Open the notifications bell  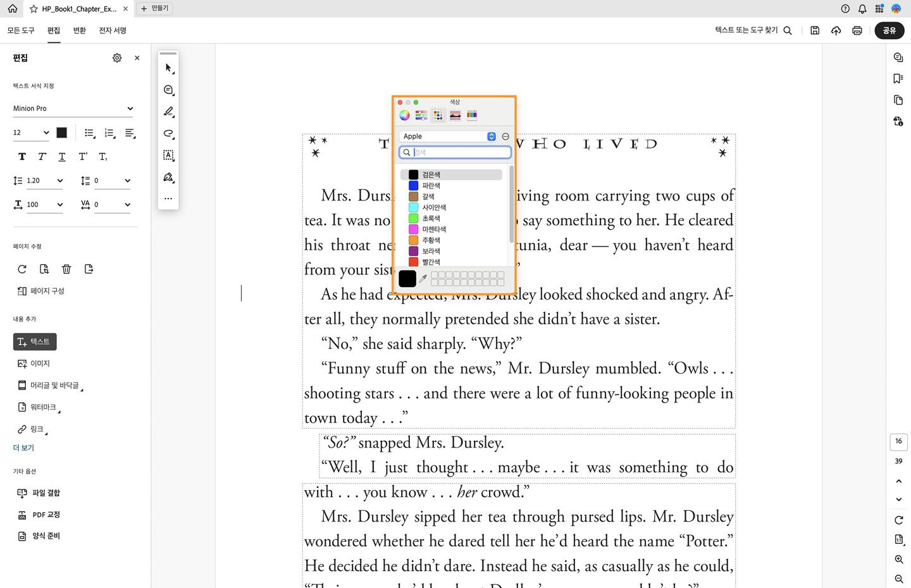tap(862, 9)
